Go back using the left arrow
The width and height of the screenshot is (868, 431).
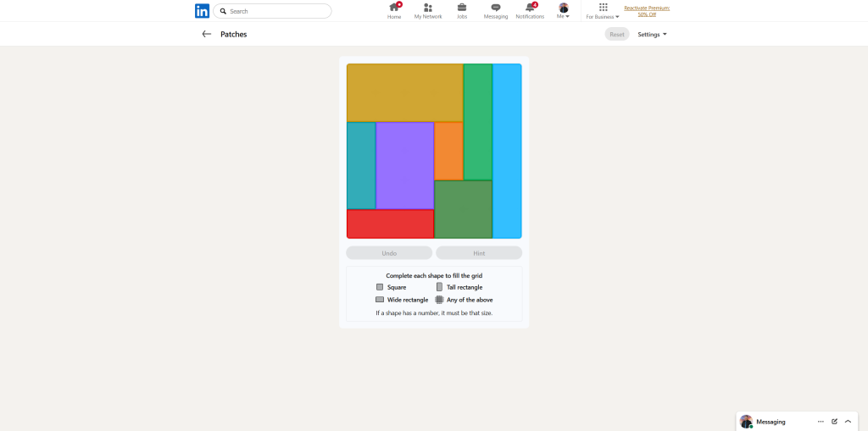pyautogui.click(x=207, y=35)
